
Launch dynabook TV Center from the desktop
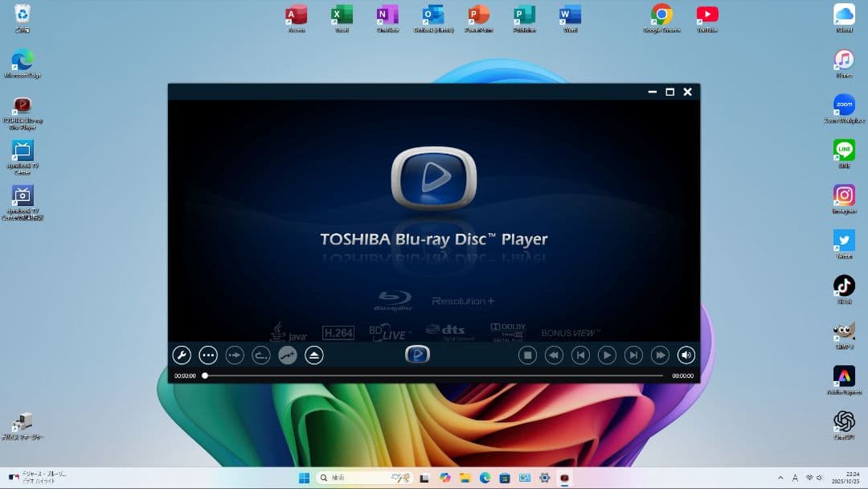tap(22, 154)
